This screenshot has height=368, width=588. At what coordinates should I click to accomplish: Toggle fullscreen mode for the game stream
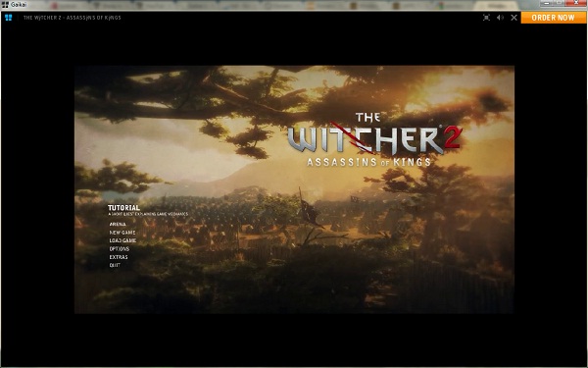click(x=486, y=18)
